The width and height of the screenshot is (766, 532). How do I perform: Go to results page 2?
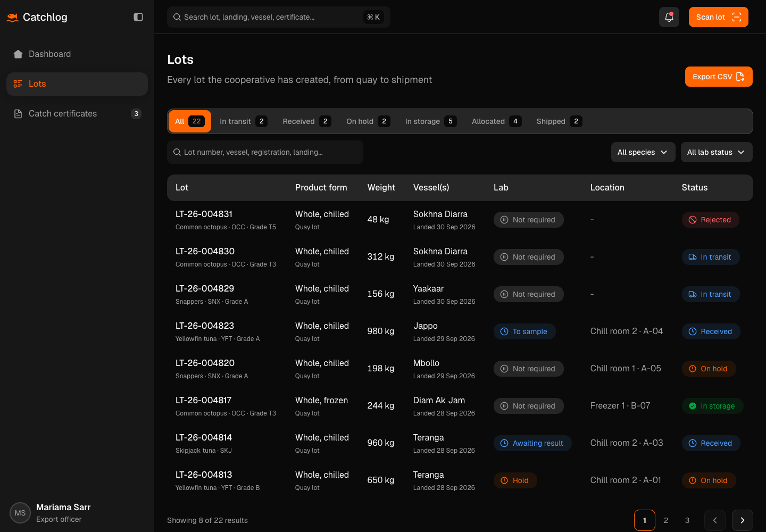pos(666,520)
